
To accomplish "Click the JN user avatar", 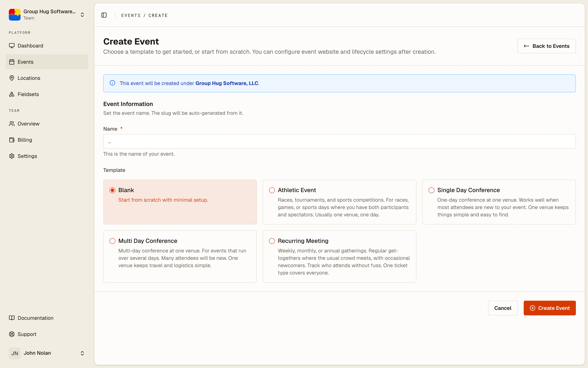I will (x=15, y=353).
